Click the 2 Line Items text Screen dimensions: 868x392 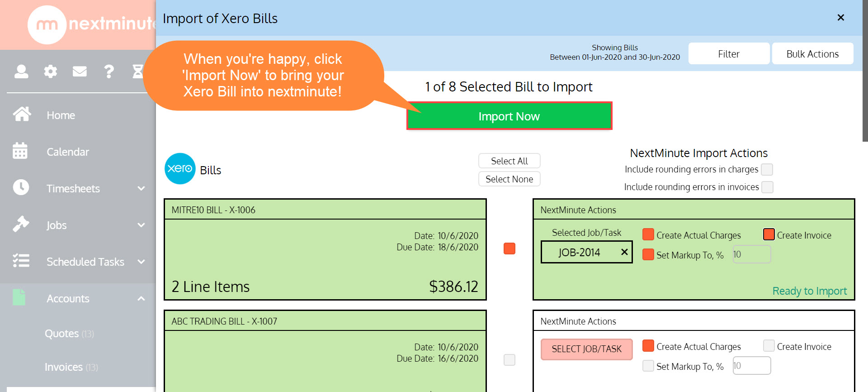tap(211, 287)
